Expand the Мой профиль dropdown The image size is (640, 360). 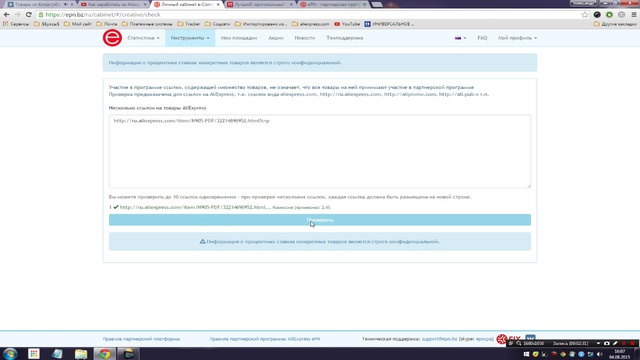517,38
